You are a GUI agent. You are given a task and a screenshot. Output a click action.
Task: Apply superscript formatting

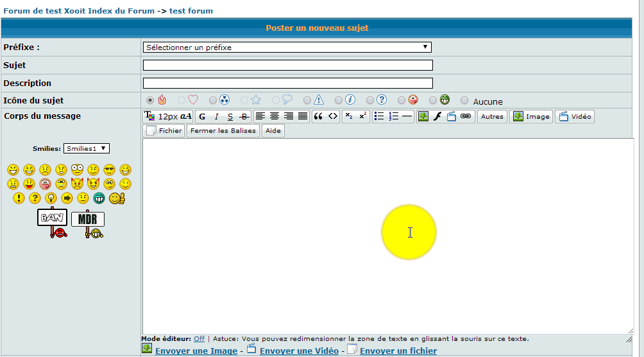(x=362, y=116)
